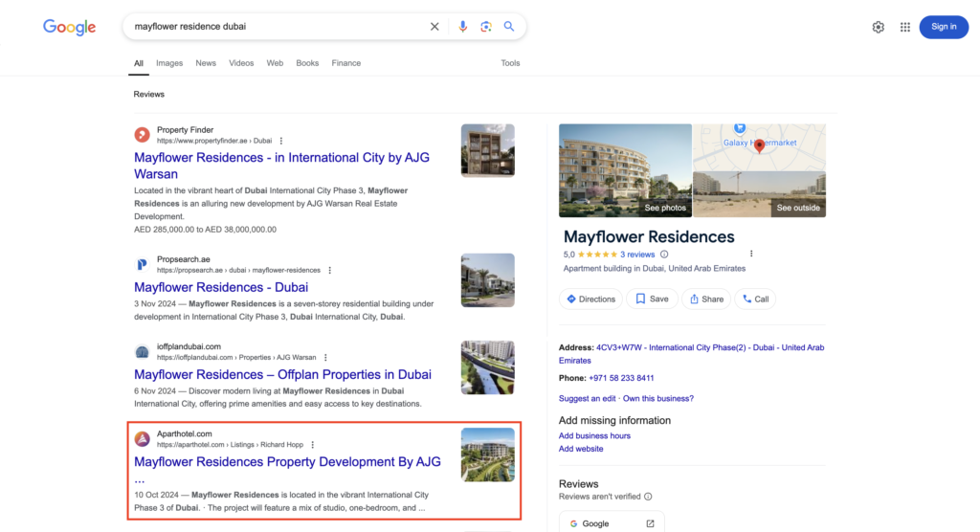Click inside the search query field

[278, 26]
